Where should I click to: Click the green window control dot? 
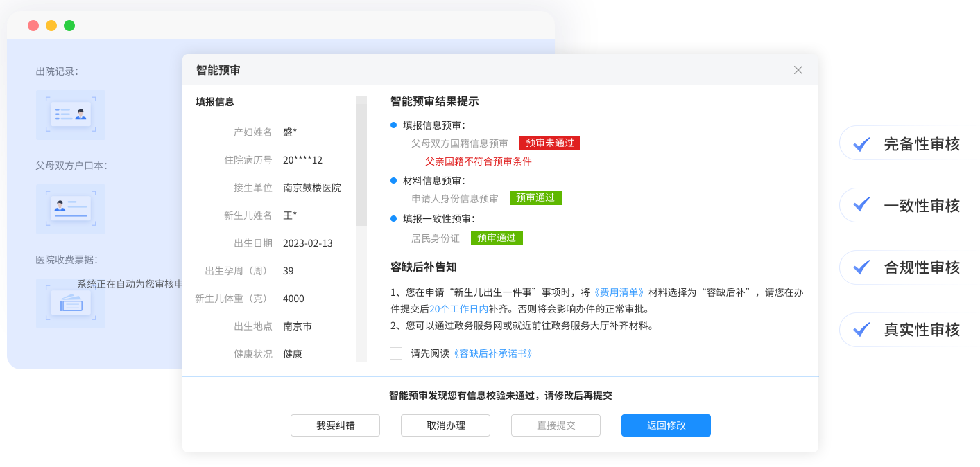(69, 26)
